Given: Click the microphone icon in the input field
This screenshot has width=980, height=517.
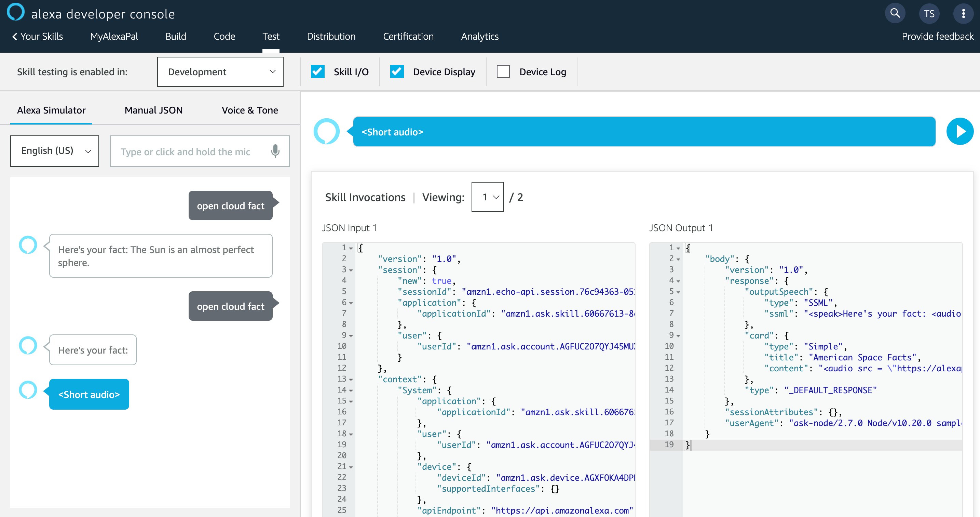Looking at the screenshot, I should pyautogui.click(x=275, y=151).
